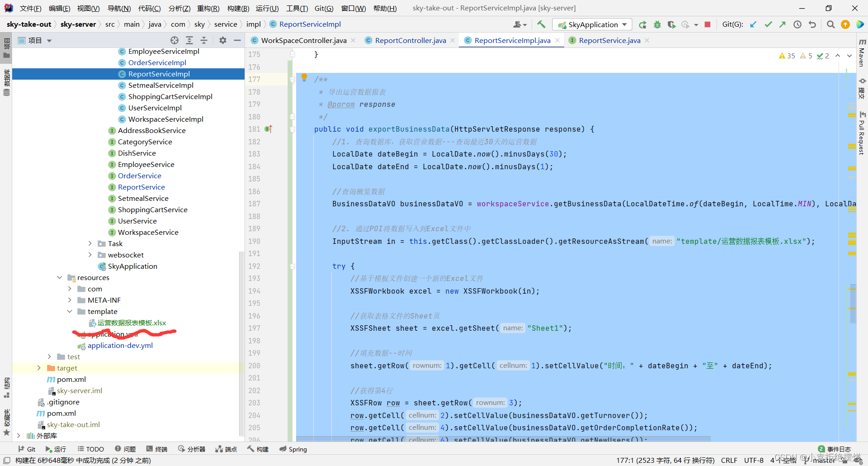Collapse the try block at line 192

click(292, 266)
